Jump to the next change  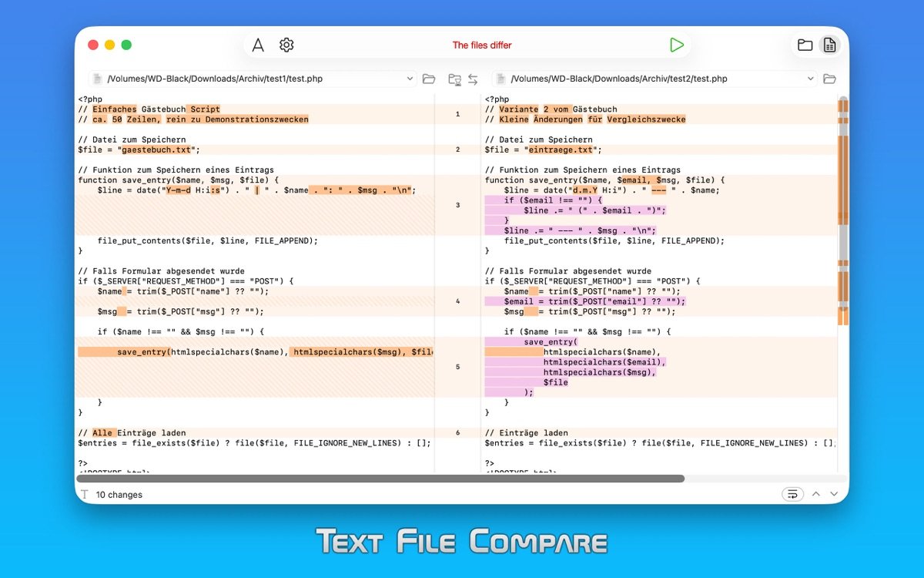[833, 494]
